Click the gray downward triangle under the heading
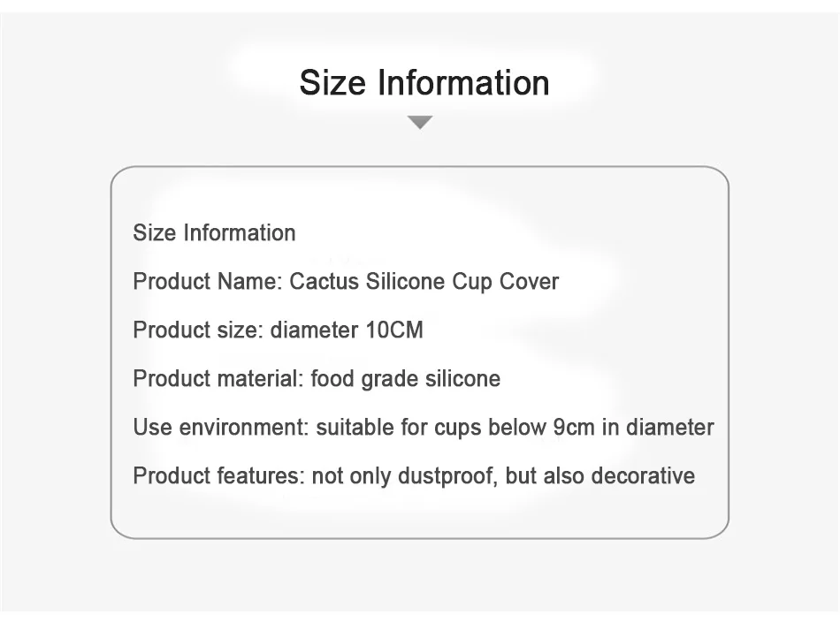The image size is (840, 630). coord(420,122)
